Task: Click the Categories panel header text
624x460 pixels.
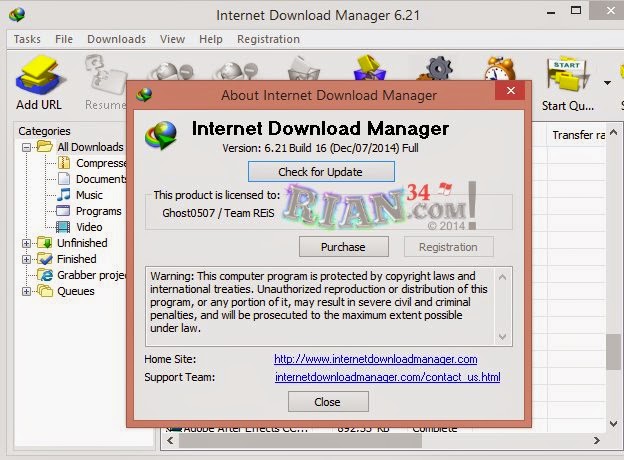Action: point(44,131)
